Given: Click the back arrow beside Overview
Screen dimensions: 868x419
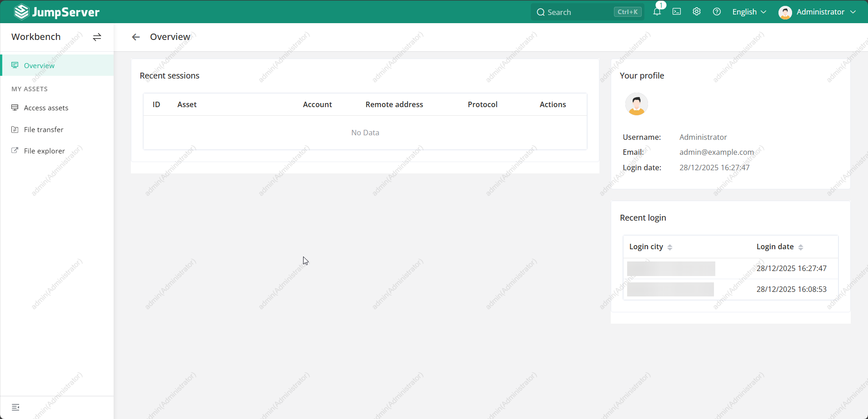Looking at the screenshot, I should (136, 37).
